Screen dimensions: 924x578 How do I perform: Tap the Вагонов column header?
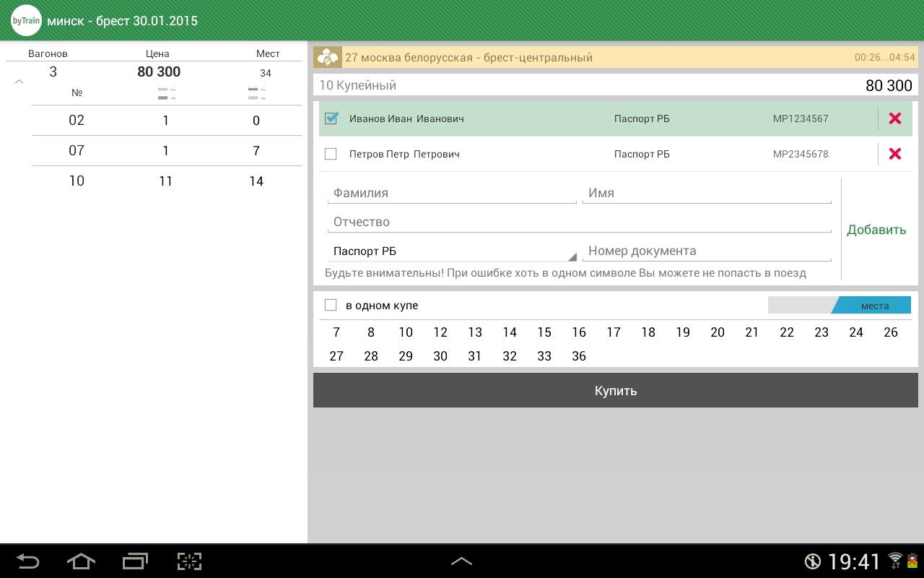point(48,53)
